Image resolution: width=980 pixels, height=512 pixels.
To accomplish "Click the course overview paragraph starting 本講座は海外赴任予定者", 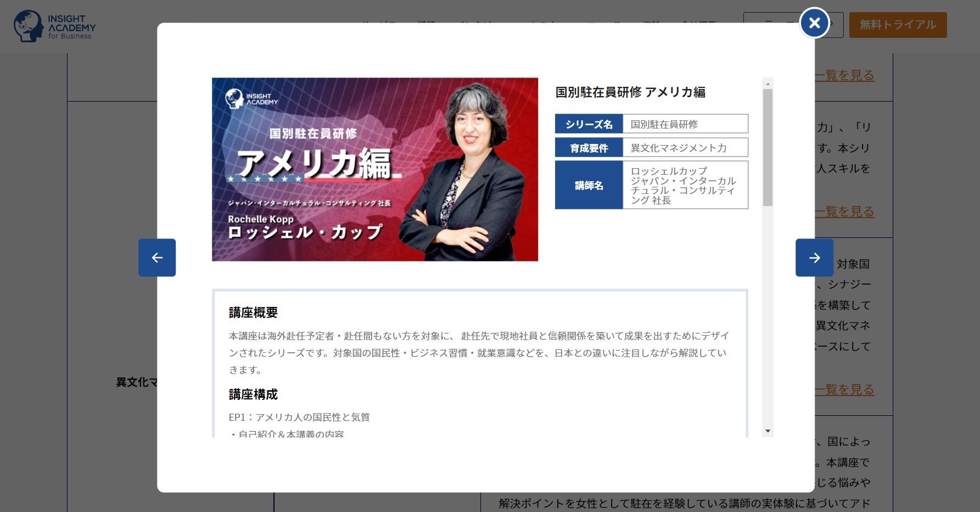I will tap(479, 353).
